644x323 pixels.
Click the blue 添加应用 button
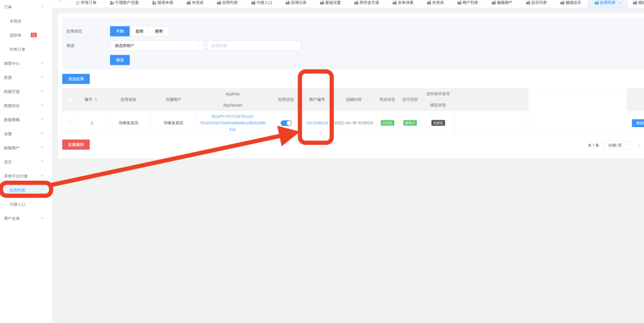(76, 79)
